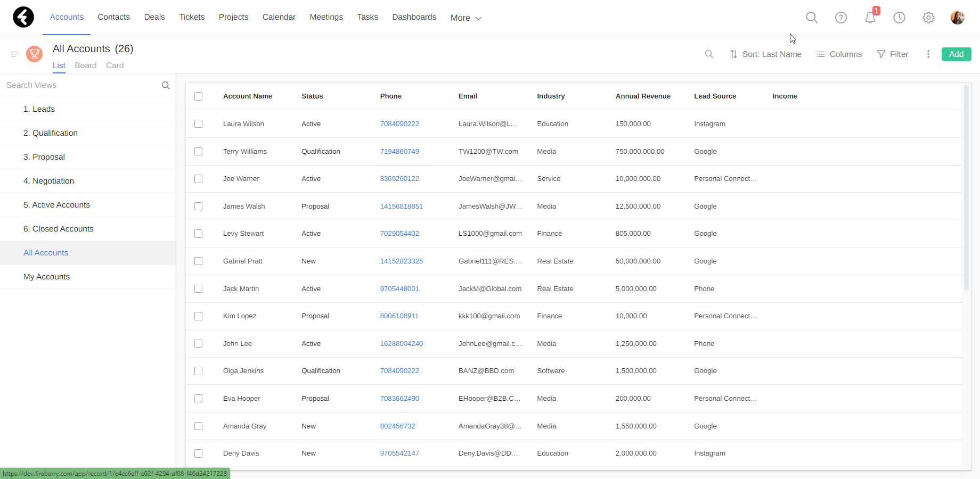Click the Eva Hooper account name
The width and height of the screenshot is (980, 479).
click(x=242, y=399)
